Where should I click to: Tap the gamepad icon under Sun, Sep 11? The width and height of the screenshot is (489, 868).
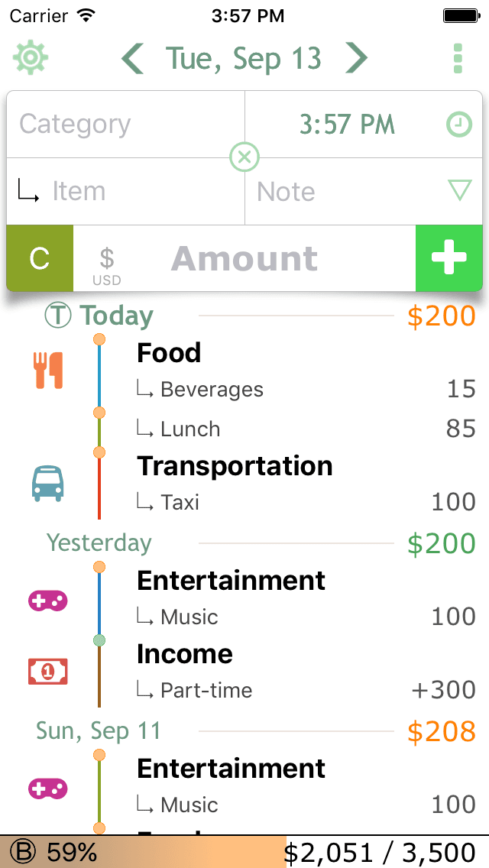point(48,788)
